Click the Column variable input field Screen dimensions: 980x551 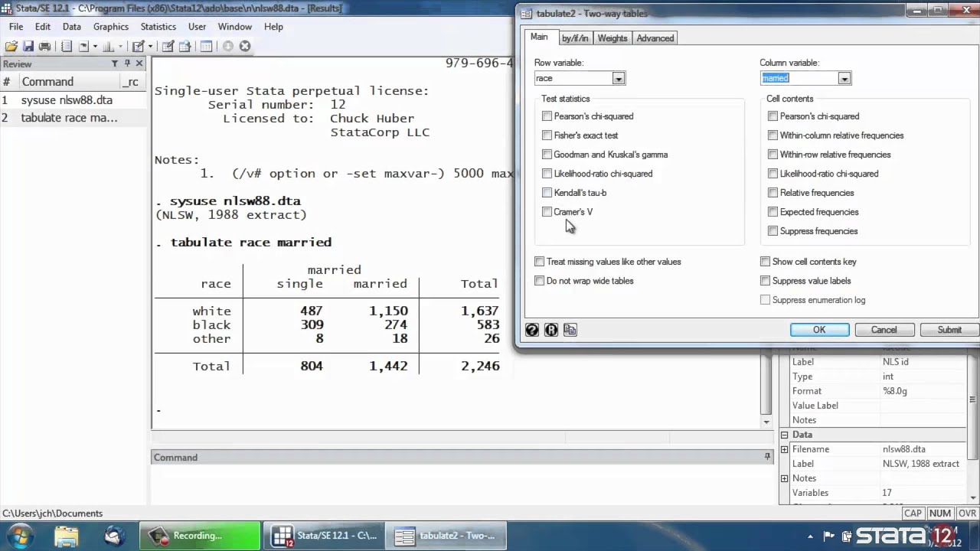(799, 78)
